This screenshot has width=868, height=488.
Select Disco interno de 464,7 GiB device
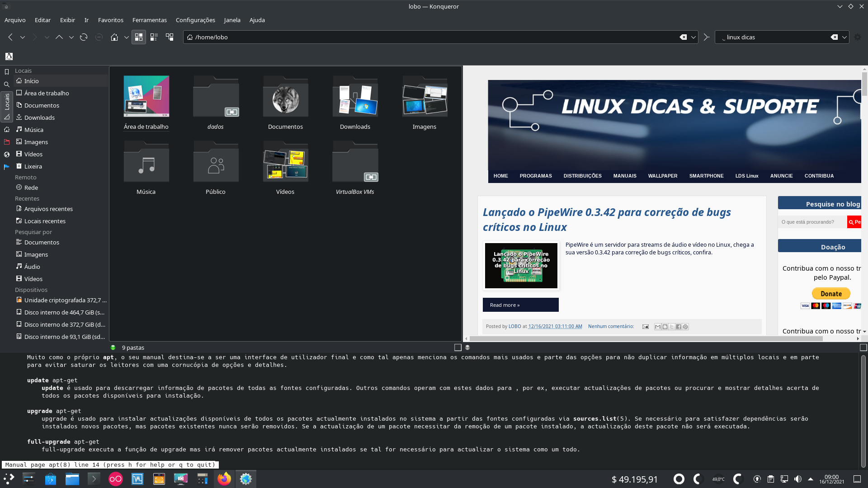point(61,312)
